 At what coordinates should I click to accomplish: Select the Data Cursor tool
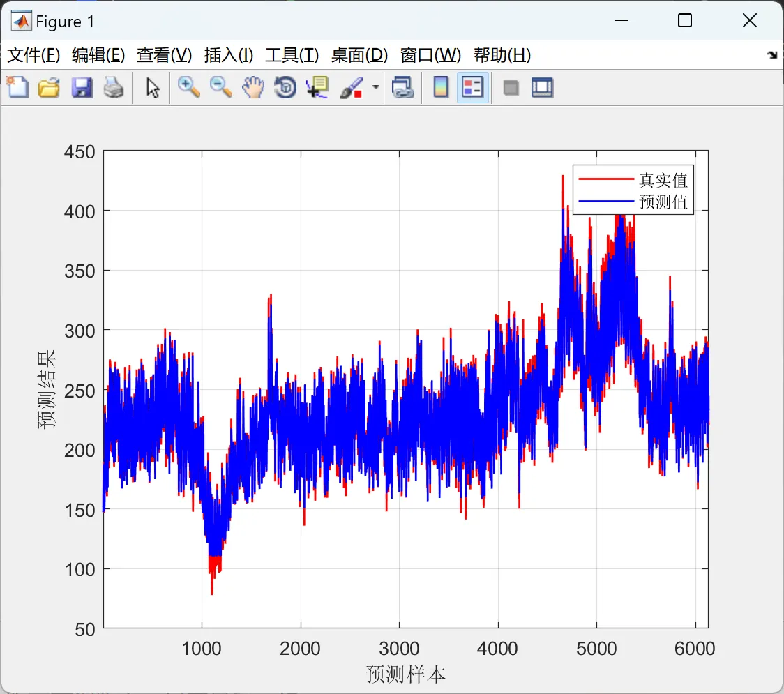pyautogui.click(x=317, y=87)
